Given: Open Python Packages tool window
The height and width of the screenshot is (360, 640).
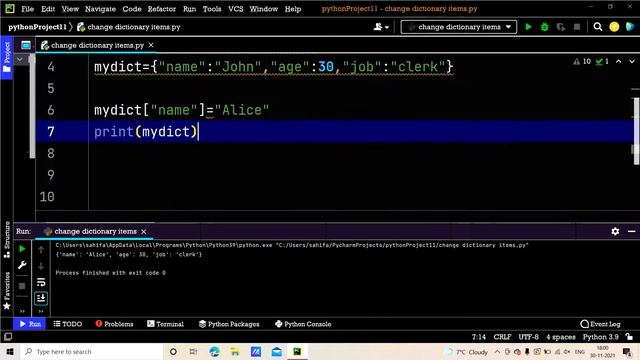Looking at the screenshot, I should point(229,324).
